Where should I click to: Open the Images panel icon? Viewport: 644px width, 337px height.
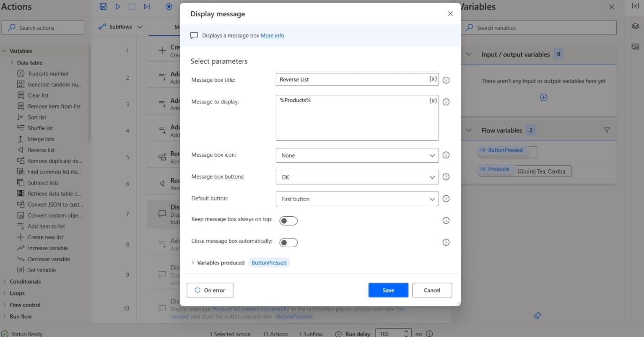tap(636, 46)
